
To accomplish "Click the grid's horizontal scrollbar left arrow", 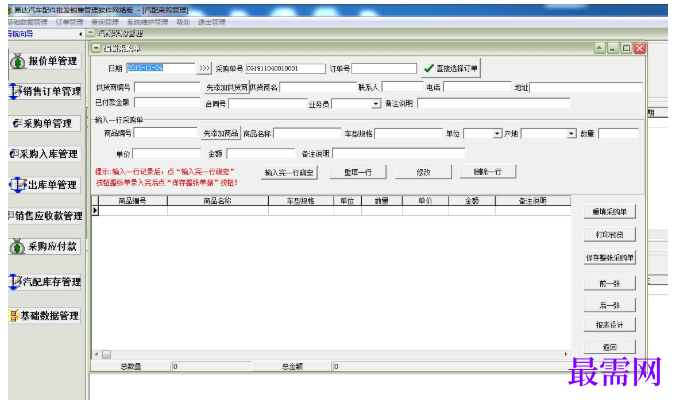I will [96, 354].
